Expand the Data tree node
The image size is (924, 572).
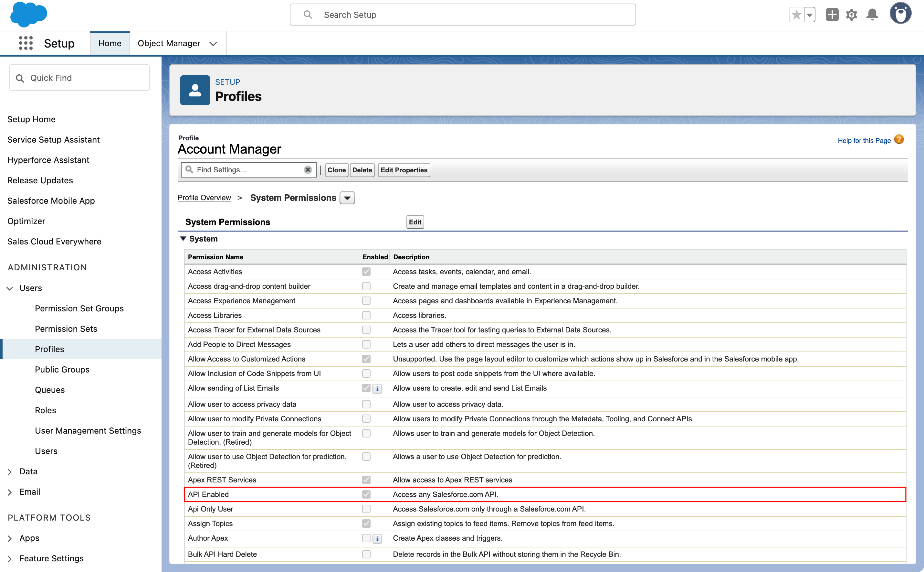10,472
